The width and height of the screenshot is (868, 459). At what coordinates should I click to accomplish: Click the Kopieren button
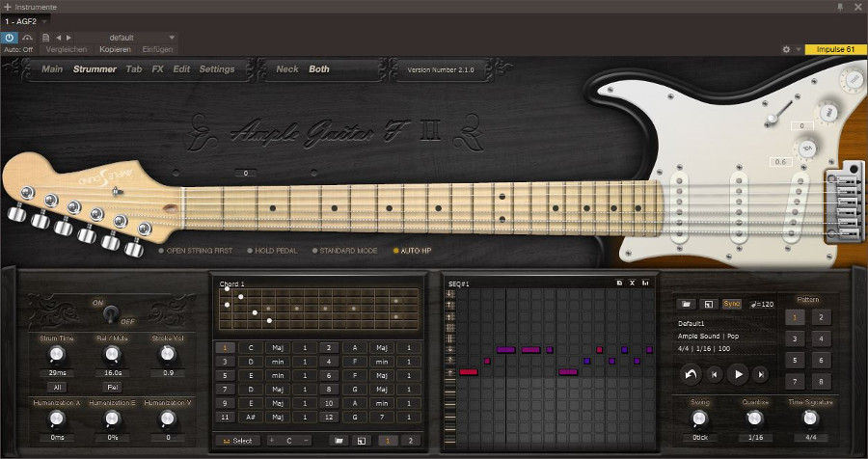coord(115,49)
